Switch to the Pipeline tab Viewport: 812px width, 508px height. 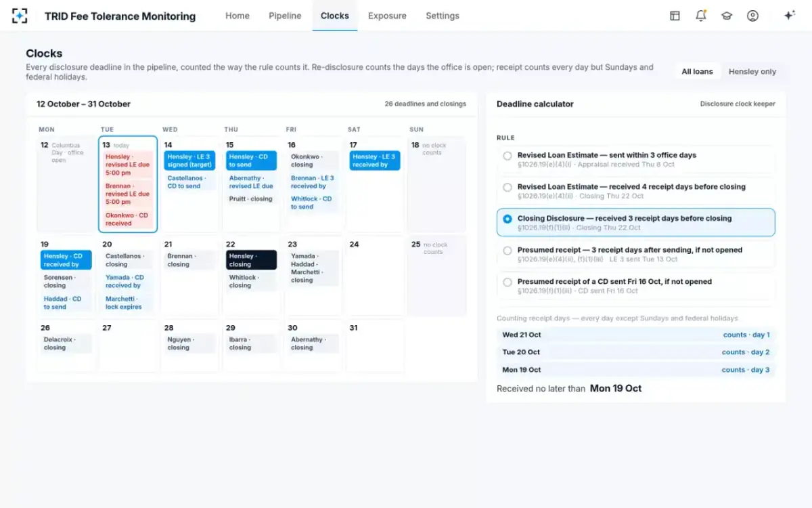pyautogui.click(x=285, y=16)
